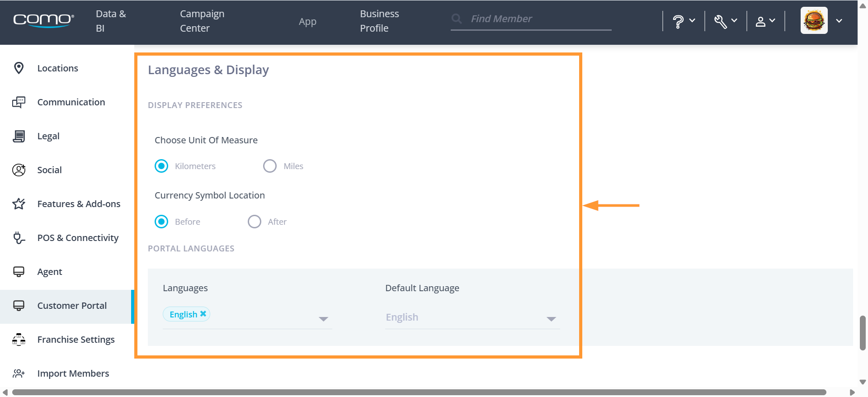This screenshot has height=397, width=868.
Task: Click the Import Members people icon
Action: point(19,373)
